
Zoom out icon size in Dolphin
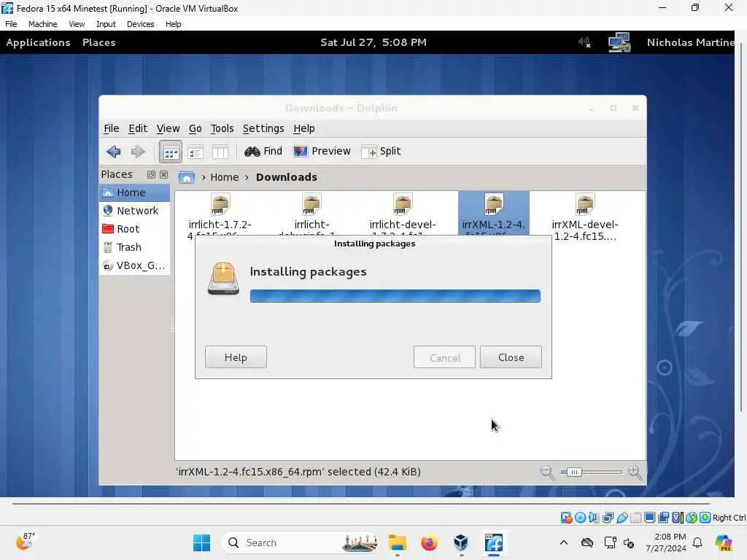[x=547, y=472]
